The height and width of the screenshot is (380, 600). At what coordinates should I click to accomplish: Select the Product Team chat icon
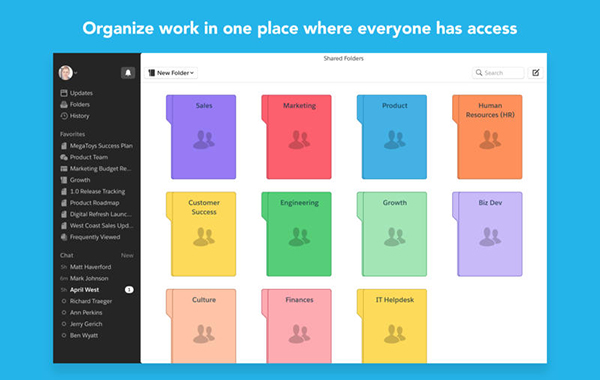(x=64, y=157)
